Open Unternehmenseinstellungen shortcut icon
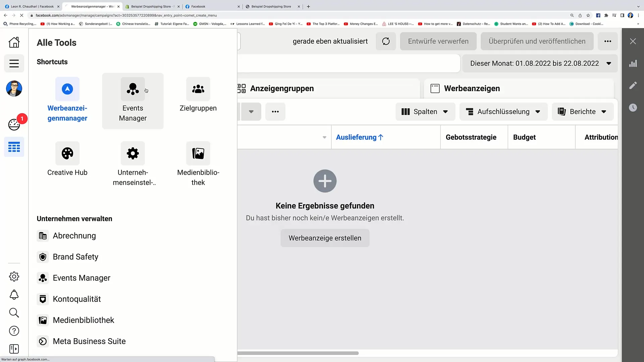Viewport: 644px width, 362px height. [133, 154]
